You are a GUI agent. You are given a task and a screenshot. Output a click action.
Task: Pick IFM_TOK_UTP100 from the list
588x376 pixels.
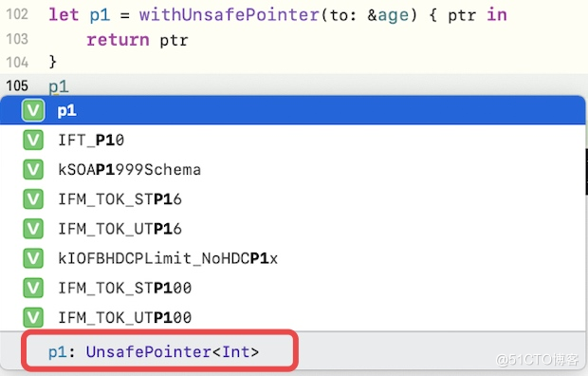point(292,317)
